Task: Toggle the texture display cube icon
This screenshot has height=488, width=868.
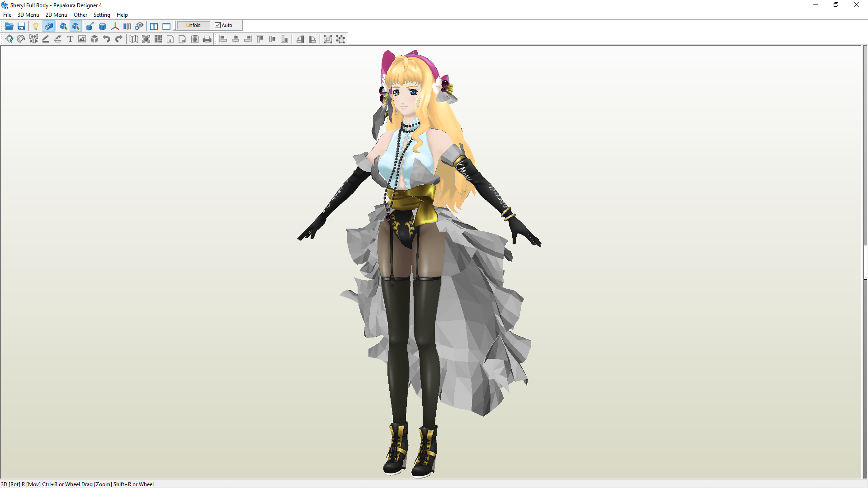Action: point(49,26)
